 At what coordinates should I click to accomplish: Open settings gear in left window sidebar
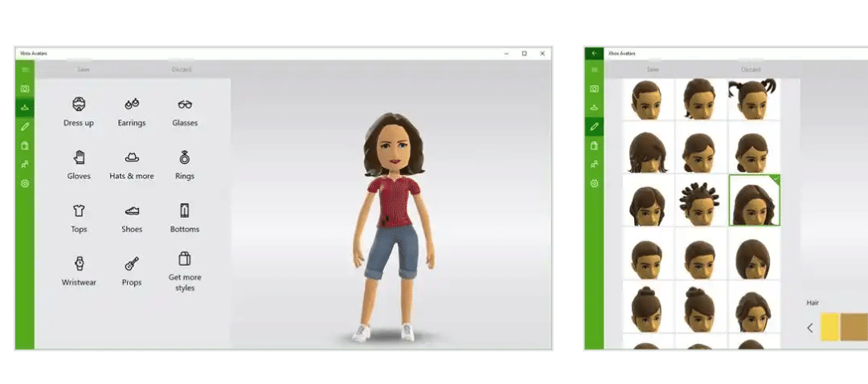(x=25, y=183)
